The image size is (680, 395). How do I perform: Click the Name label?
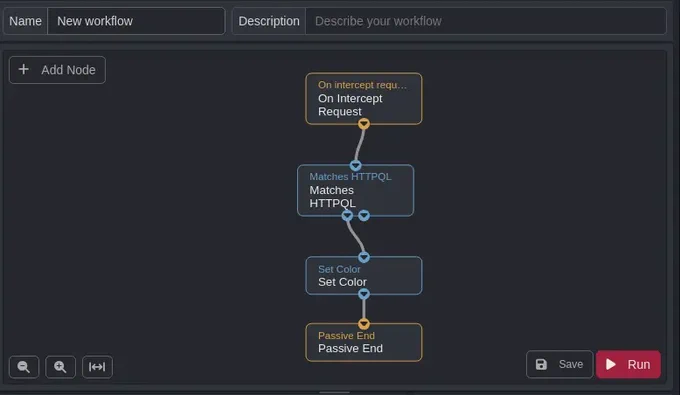pos(25,21)
